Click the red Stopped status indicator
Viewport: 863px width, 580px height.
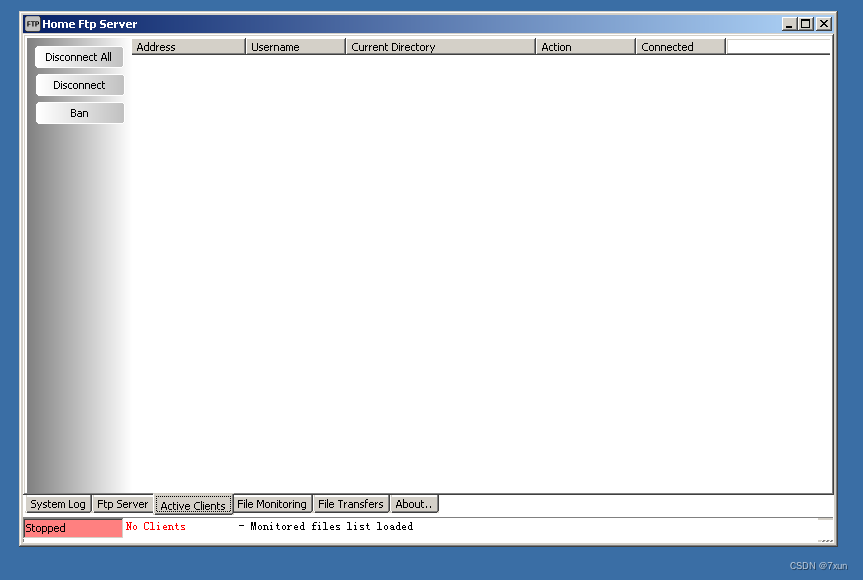72,527
